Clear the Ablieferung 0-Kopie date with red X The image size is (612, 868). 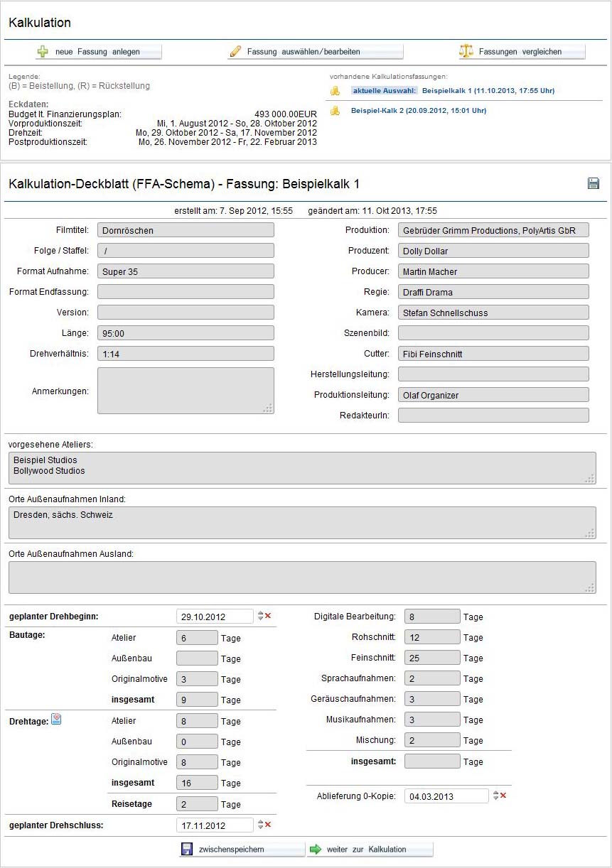503,796
